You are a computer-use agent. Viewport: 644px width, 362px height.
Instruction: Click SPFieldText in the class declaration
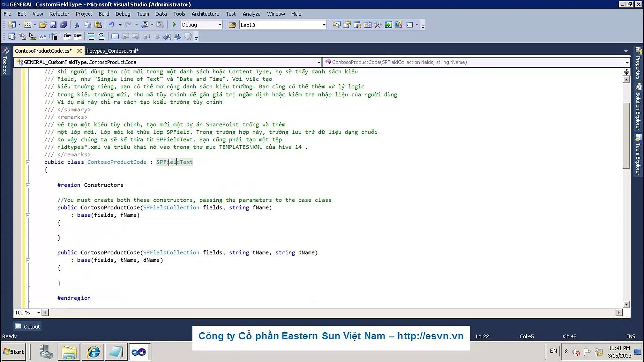[x=175, y=162]
